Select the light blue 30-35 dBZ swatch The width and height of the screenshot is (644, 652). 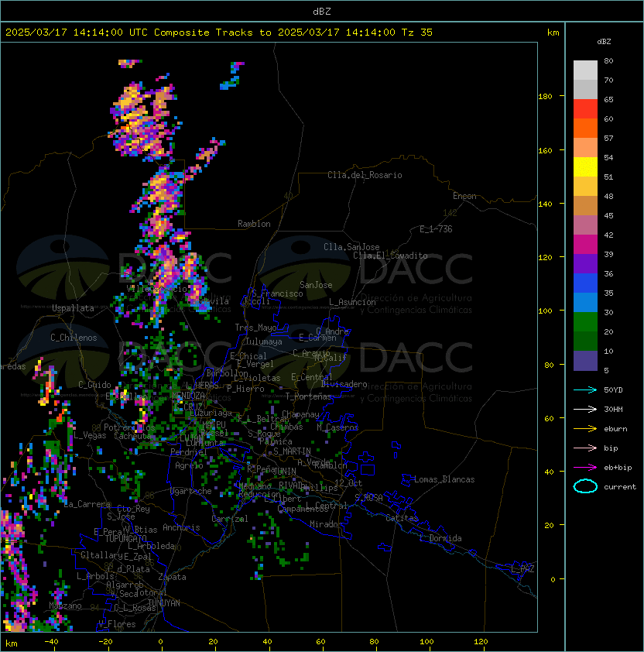585,303
